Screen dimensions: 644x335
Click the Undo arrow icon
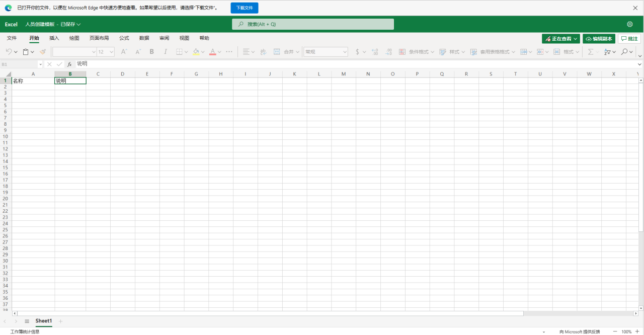coord(9,52)
